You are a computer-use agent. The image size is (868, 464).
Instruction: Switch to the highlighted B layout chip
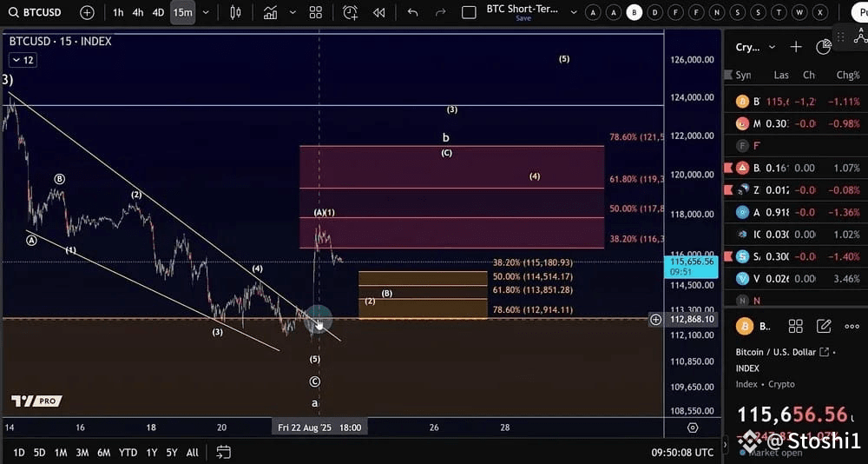pyautogui.click(x=635, y=12)
